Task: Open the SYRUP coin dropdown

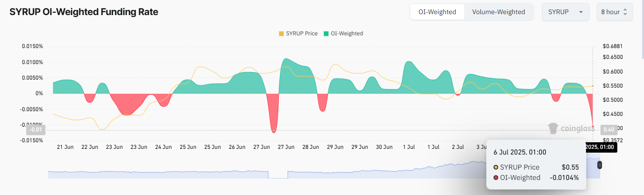Action: coord(565,12)
